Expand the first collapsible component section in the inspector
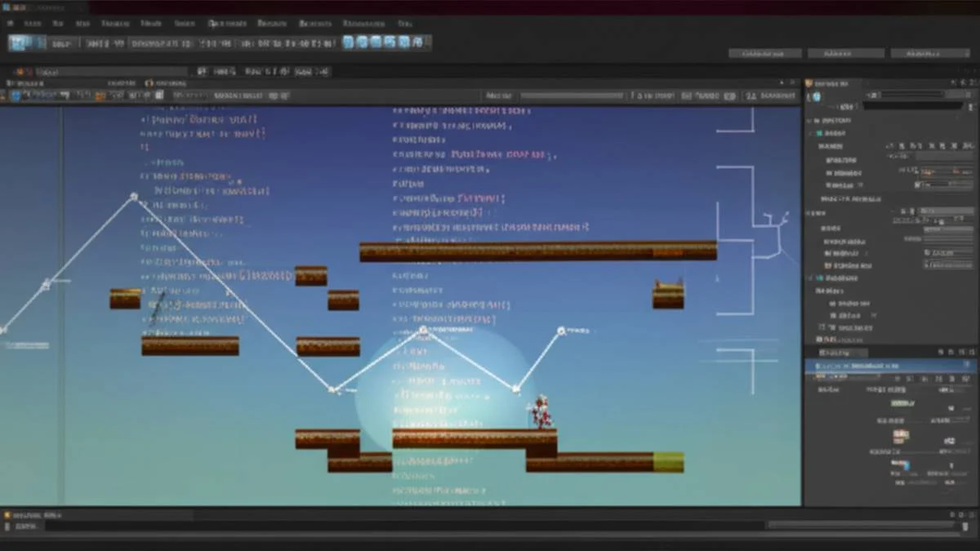Viewport: 980px width, 551px height. [x=810, y=121]
